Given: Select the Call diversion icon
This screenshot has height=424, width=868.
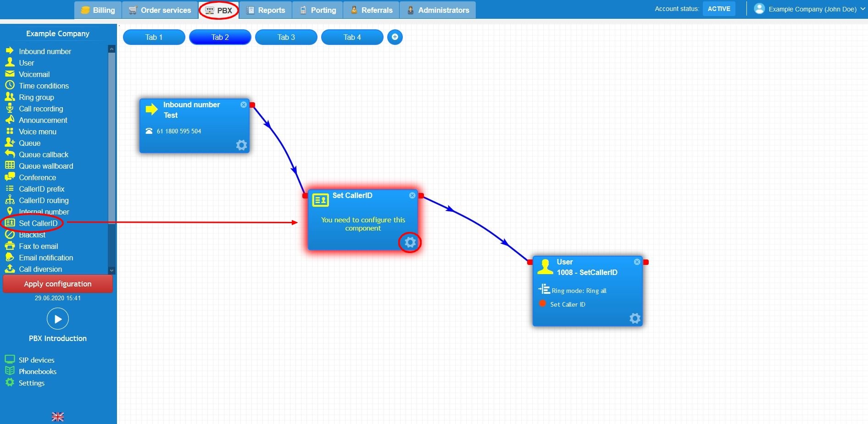Looking at the screenshot, I should pos(10,269).
